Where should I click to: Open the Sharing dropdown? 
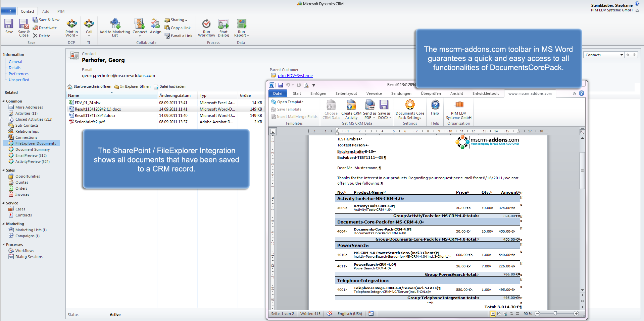[x=176, y=20]
